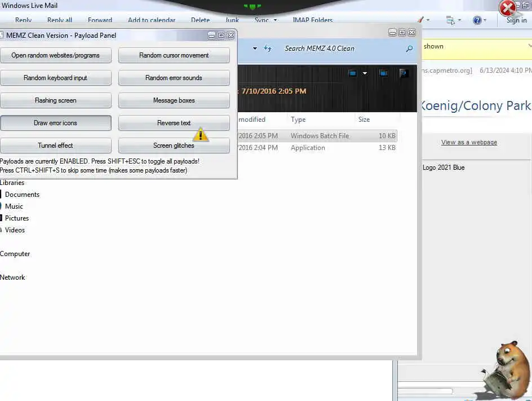
Task: Mark message as Junk in Live Mail
Action: click(232, 20)
